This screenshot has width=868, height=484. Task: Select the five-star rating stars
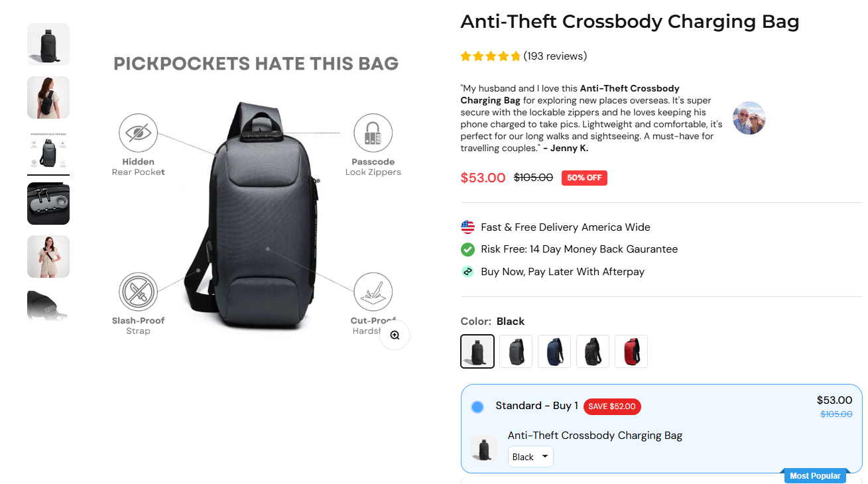coord(490,56)
